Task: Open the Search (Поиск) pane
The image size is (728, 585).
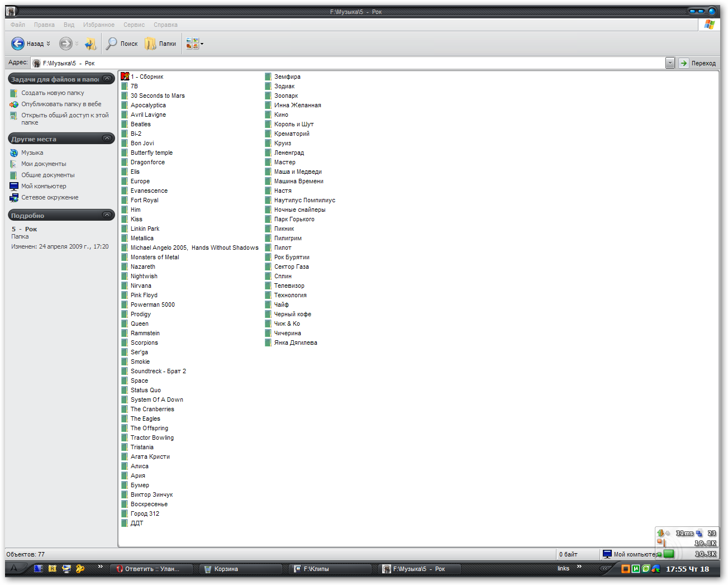Action: pyautogui.click(x=122, y=44)
